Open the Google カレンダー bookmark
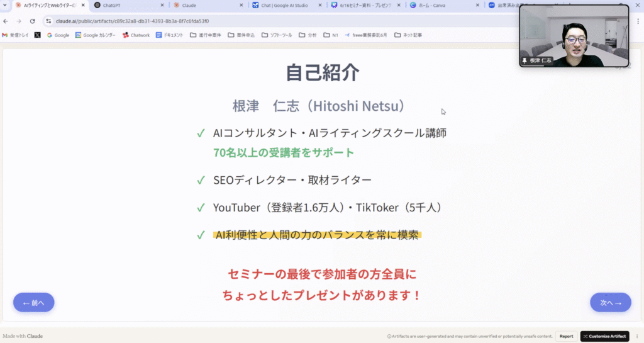Viewport: 644px width, 343px height. (x=95, y=35)
